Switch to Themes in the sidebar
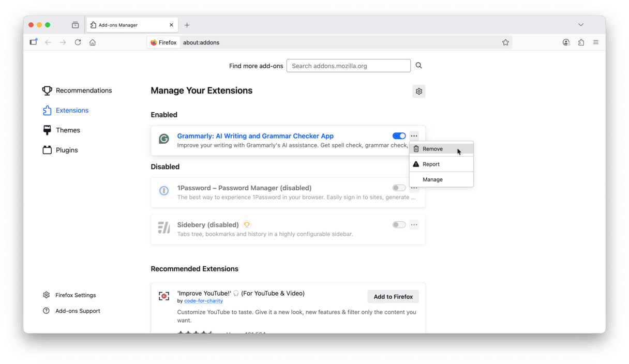629x364 pixels. point(68,130)
